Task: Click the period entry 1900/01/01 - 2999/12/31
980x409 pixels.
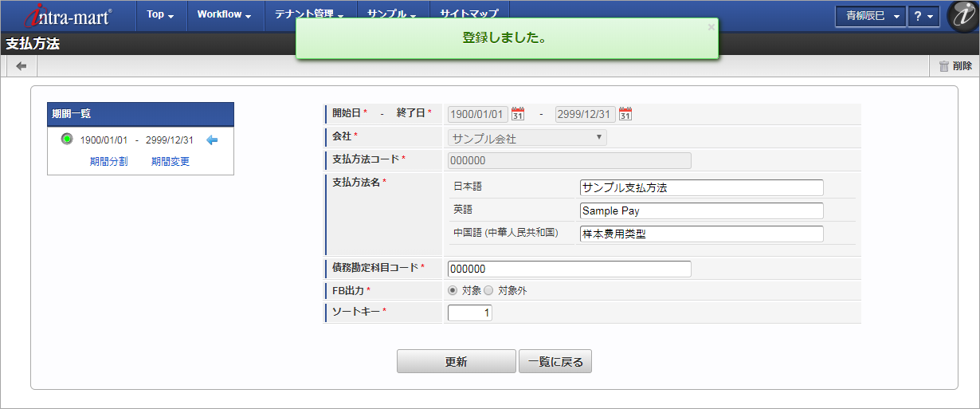Action: [136, 140]
